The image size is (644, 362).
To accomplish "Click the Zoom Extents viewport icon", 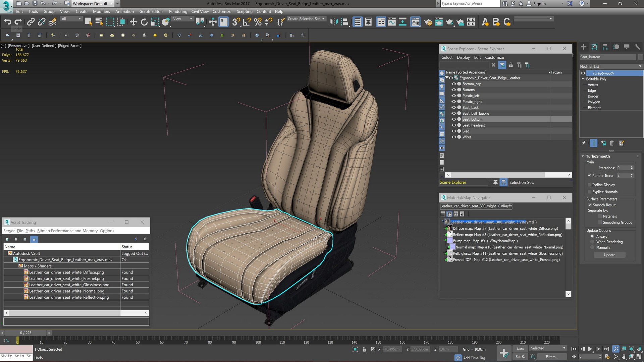I will tap(631, 349).
